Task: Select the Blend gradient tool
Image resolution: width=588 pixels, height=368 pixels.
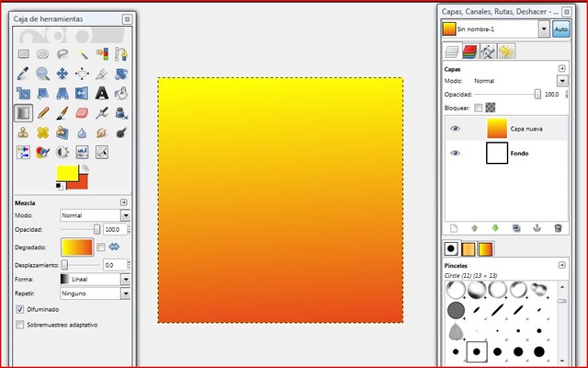Action: (x=24, y=112)
